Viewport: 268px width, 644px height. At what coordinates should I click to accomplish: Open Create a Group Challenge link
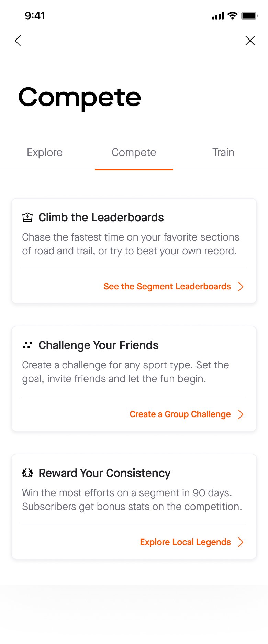[x=180, y=414]
